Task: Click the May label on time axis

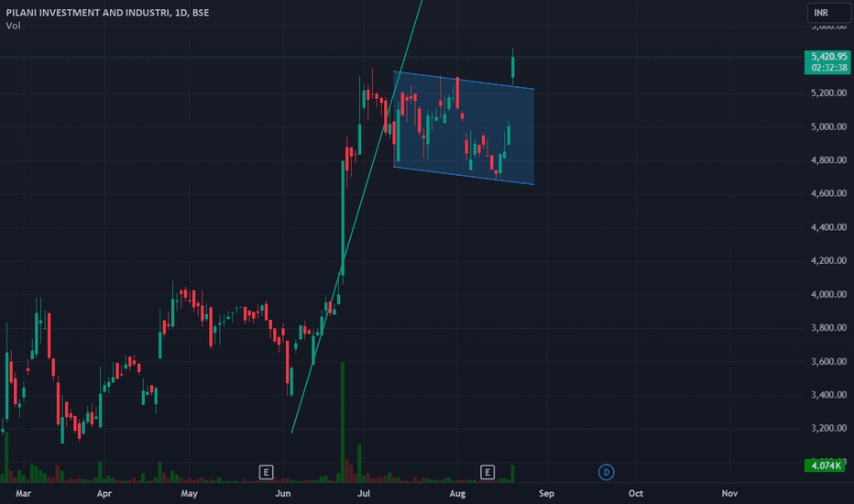Action: pyautogui.click(x=189, y=494)
